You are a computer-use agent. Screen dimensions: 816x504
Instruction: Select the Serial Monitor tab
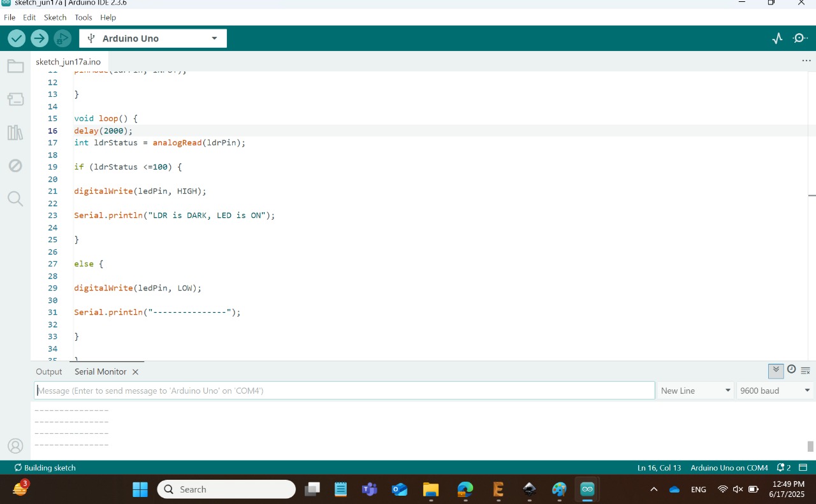101,371
